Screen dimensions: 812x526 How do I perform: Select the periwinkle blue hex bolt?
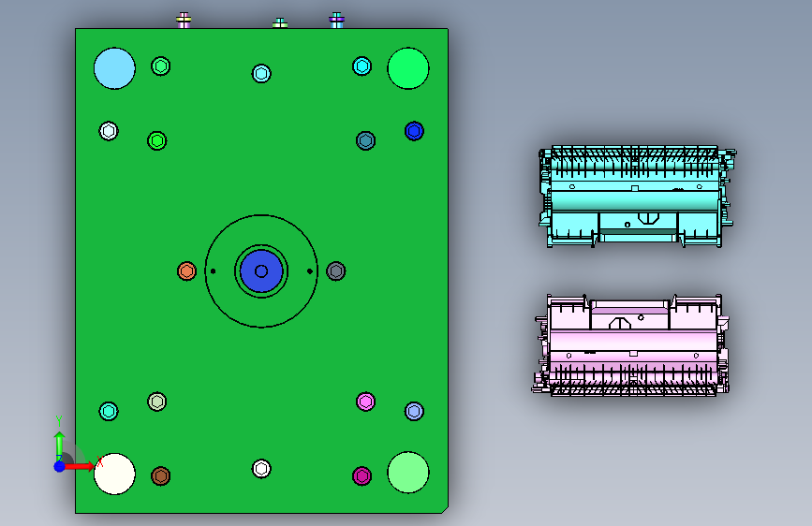point(414,411)
